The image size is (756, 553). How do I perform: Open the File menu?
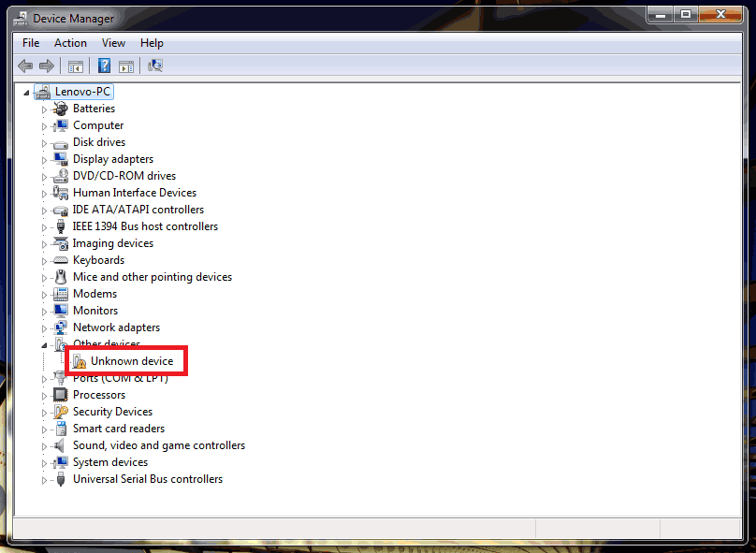tap(31, 43)
